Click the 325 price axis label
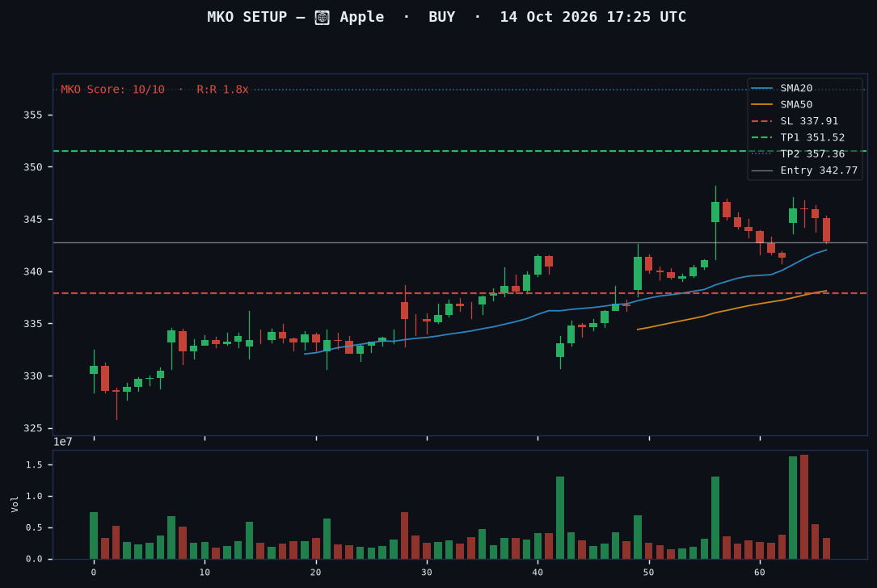Screen dimensions: 877x588 pos(32,428)
